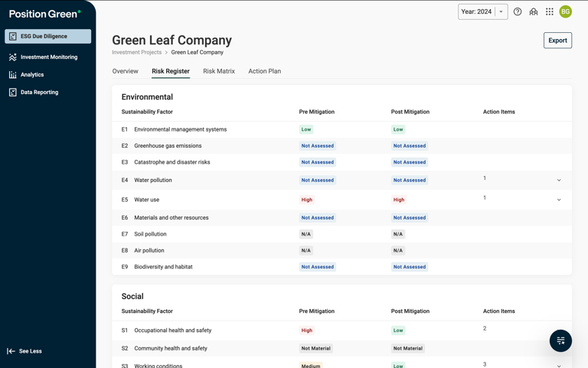The width and height of the screenshot is (588, 368).
Task: Expand the E5 Water use row
Action: [559, 200]
